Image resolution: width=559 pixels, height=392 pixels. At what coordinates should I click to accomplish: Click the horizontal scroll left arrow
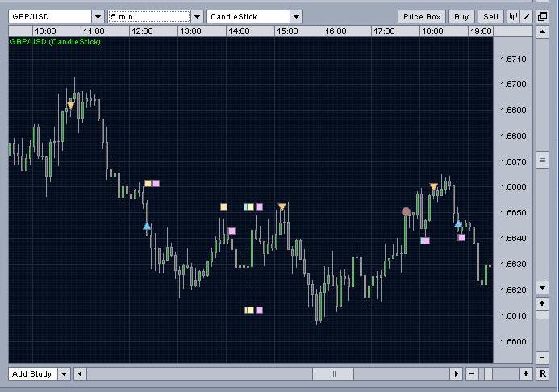click(80, 373)
